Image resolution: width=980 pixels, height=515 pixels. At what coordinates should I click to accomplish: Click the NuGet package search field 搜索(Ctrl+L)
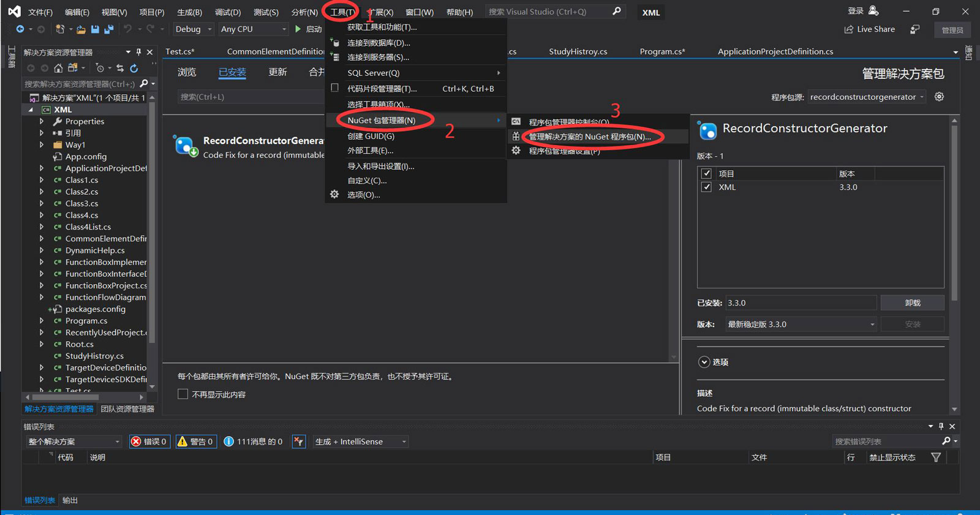coord(252,97)
